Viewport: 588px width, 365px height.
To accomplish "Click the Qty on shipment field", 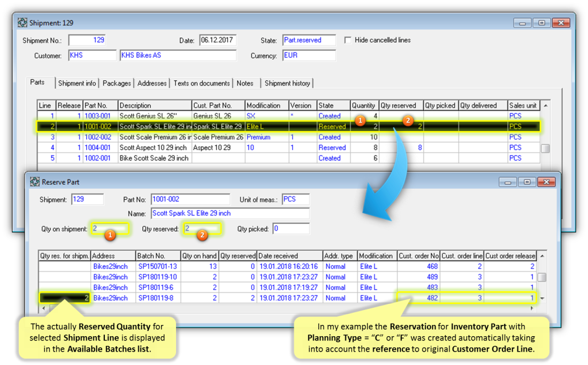I will tap(110, 229).
